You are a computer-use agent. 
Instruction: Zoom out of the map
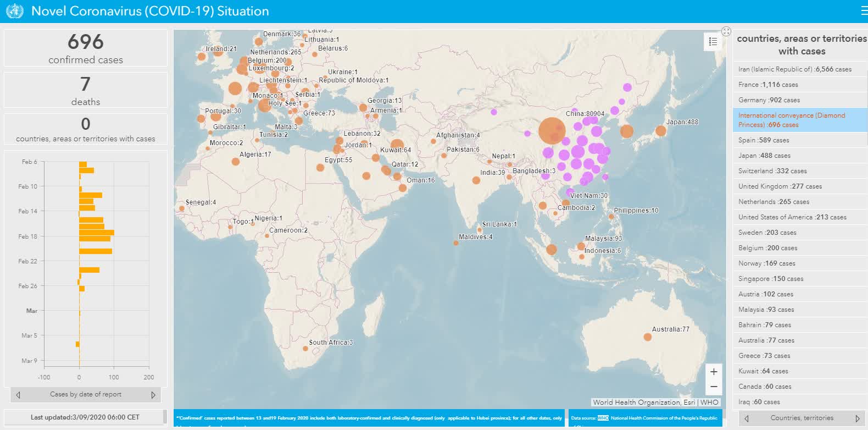(x=713, y=387)
